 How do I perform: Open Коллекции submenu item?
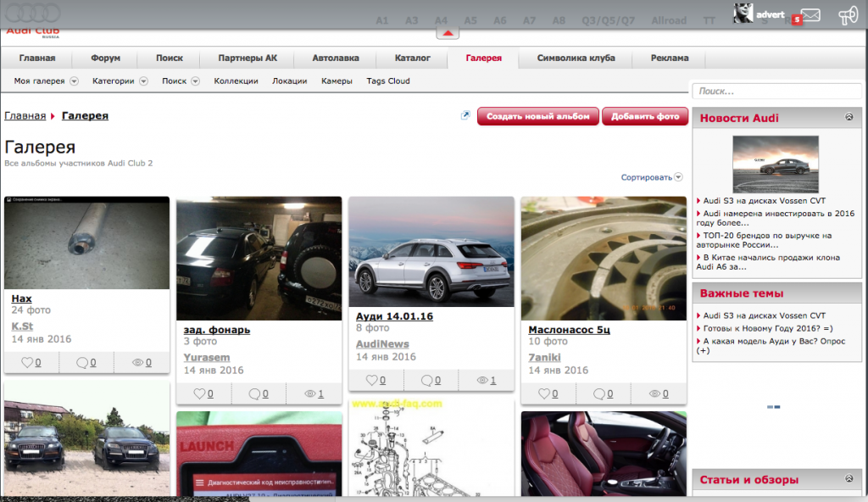[x=236, y=81]
